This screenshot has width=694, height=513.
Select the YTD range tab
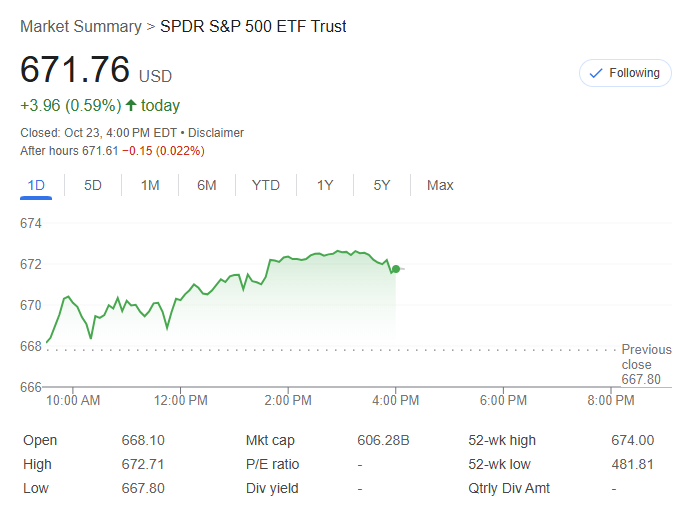pyautogui.click(x=266, y=185)
